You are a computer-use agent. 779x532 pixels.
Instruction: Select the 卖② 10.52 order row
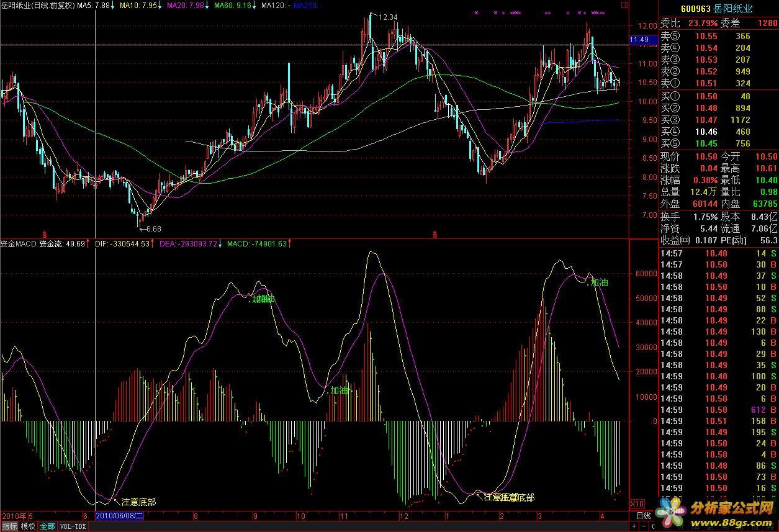(x=718, y=71)
